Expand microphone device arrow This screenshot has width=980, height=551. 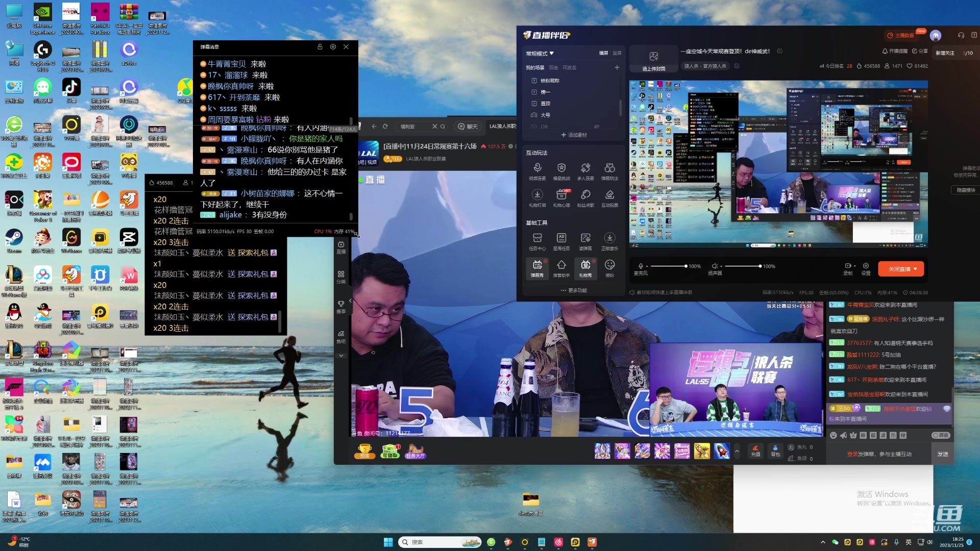coord(647,266)
